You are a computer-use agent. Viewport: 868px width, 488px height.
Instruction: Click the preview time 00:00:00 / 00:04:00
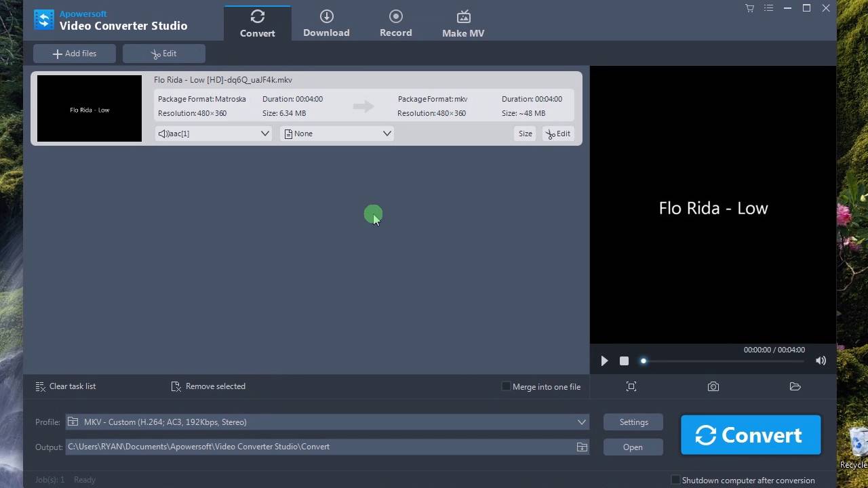(774, 350)
